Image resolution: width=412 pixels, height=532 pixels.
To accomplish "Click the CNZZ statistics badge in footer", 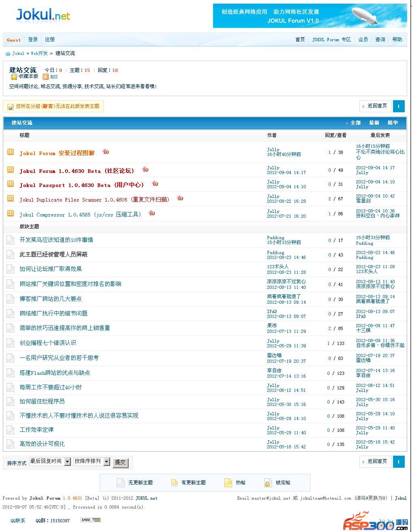I will coord(91,520).
